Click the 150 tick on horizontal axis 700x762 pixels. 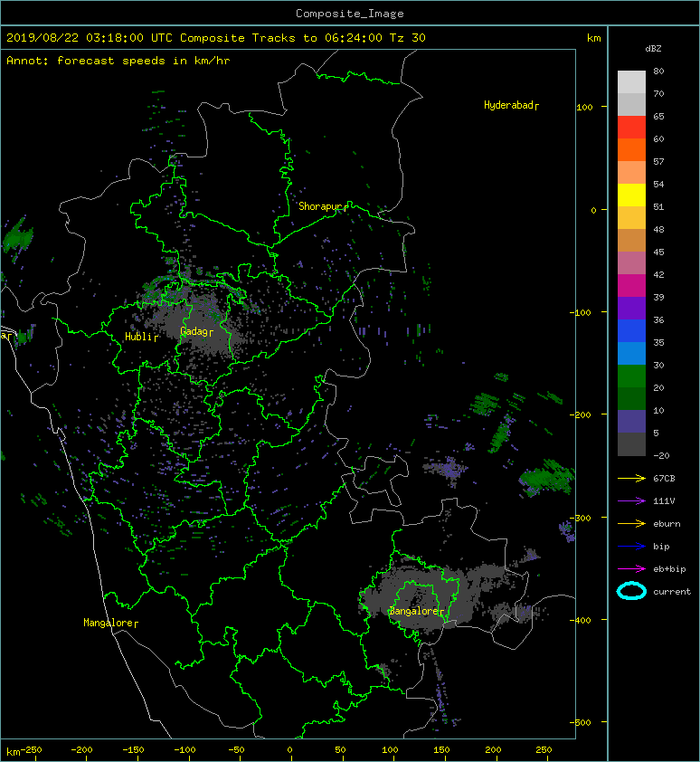(x=441, y=750)
